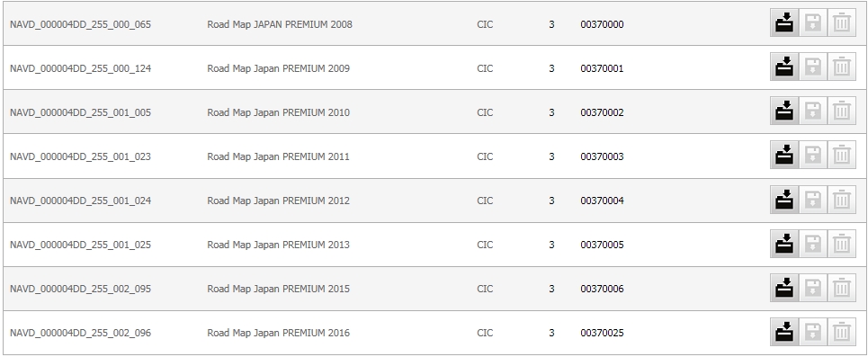868x357 pixels.
Task: Click import icon for NAVD_000004DD_255_001_024
Action: click(784, 200)
